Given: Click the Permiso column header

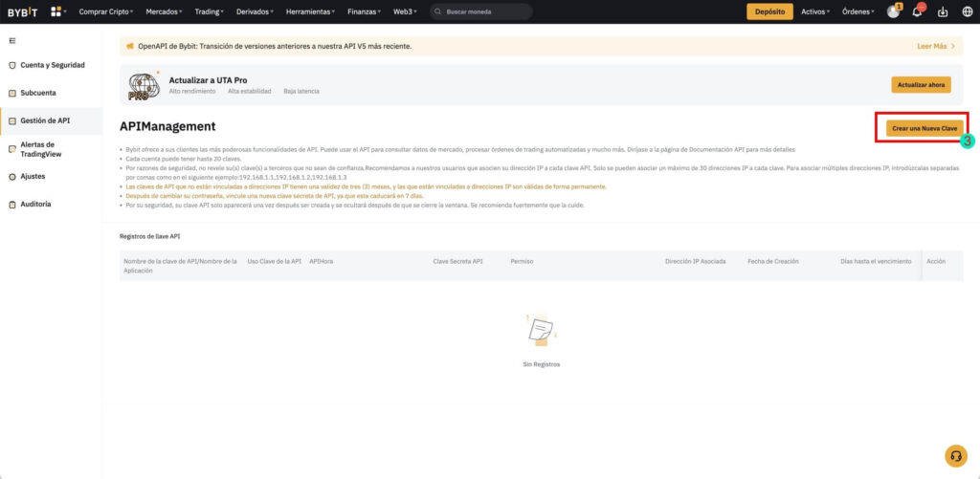Looking at the screenshot, I should click(x=522, y=262).
